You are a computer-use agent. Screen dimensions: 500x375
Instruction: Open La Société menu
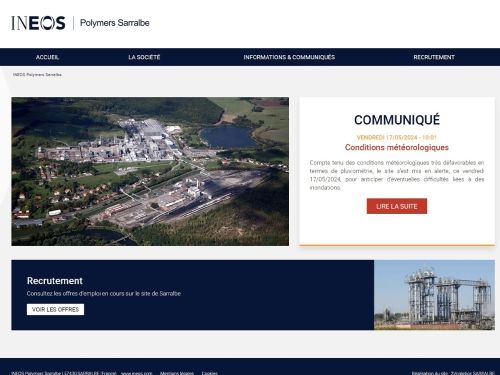pos(144,57)
